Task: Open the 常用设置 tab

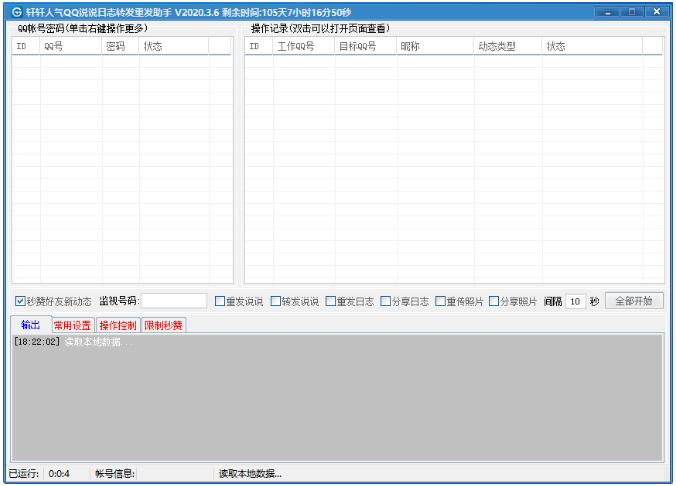Action: click(x=72, y=326)
